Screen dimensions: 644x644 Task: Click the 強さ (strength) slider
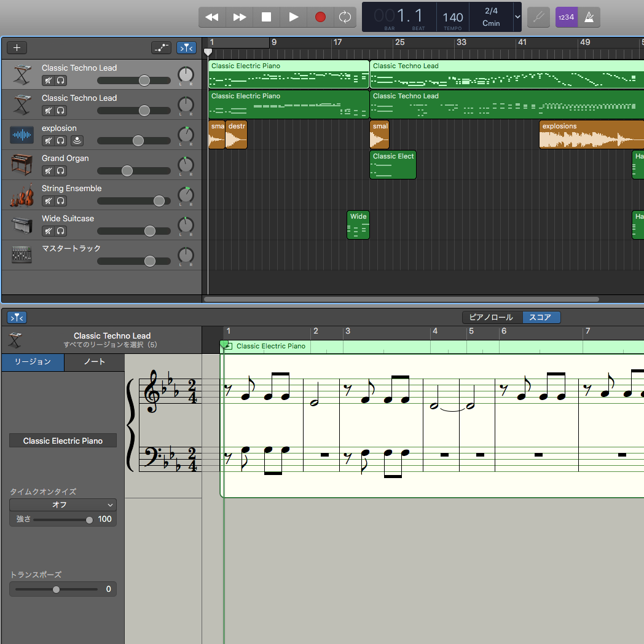coord(63,519)
